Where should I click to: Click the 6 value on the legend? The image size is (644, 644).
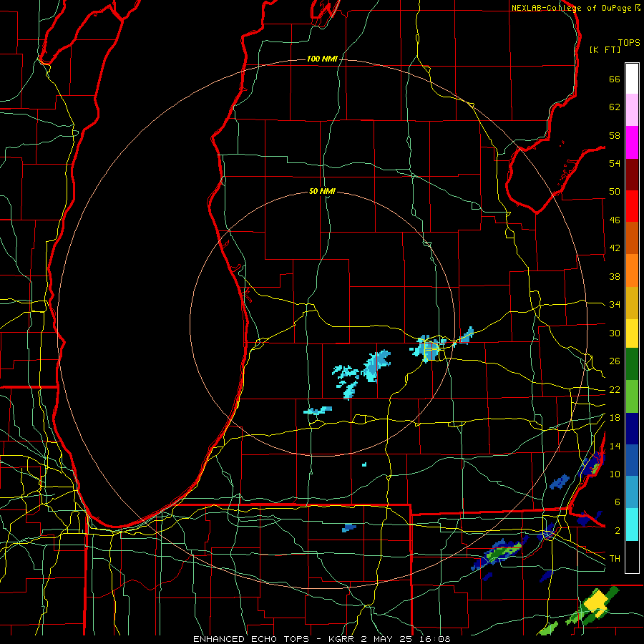(x=617, y=502)
